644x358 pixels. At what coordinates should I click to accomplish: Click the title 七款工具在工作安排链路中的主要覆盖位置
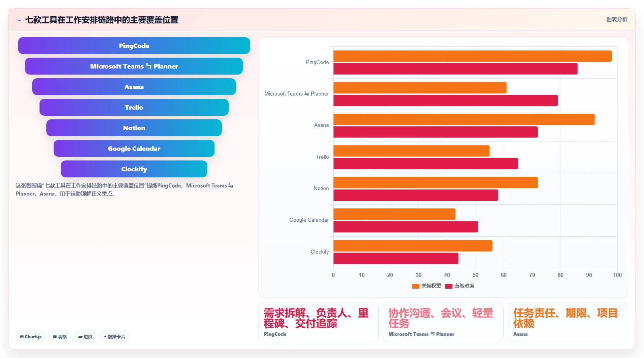point(102,20)
